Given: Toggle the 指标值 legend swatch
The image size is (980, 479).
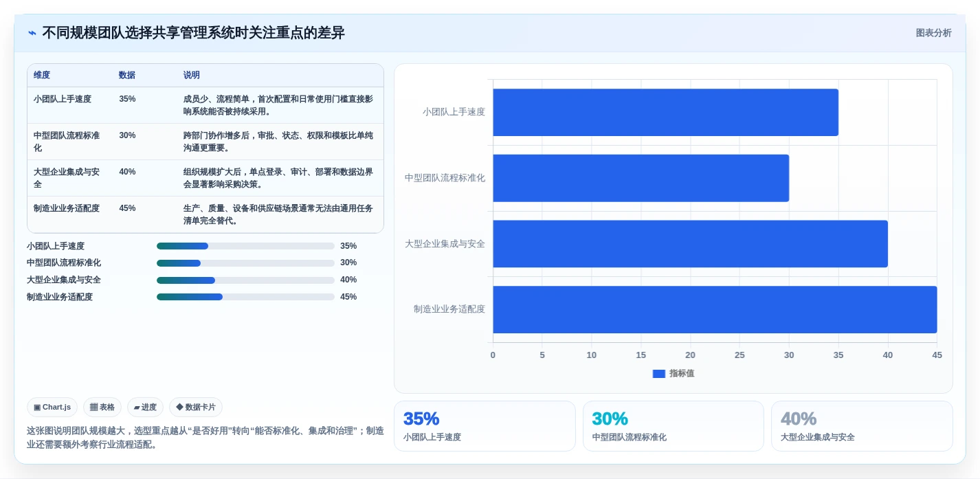Looking at the screenshot, I should point(659,373).
